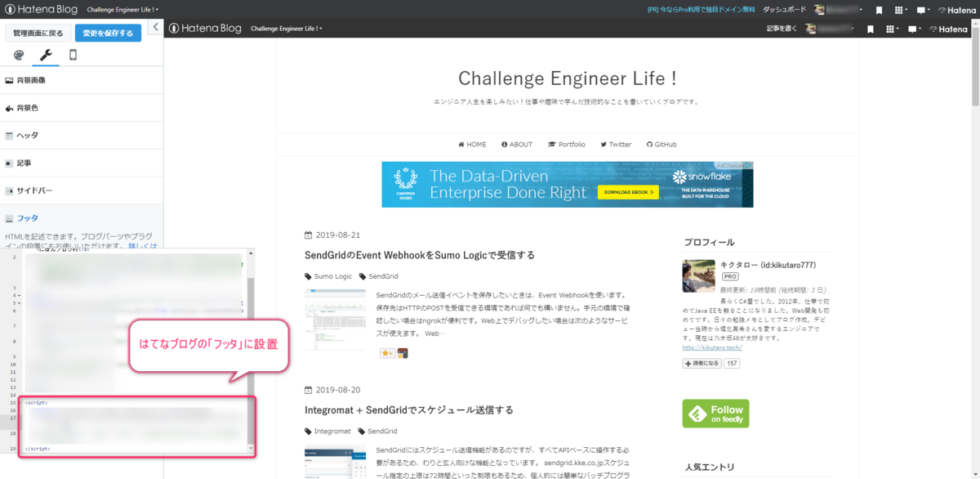Open the services grid menu in top bar
Screen dimensions: 980x479
(901, 10)
